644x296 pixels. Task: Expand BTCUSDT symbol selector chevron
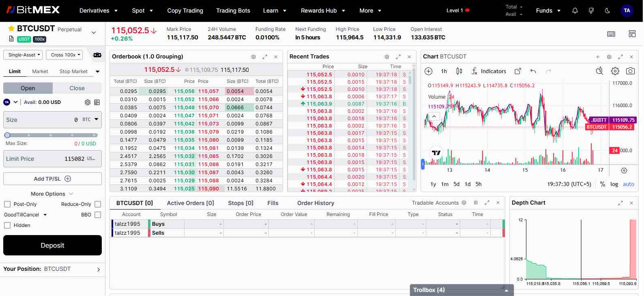pyautogui.click(x=94, y=32)
